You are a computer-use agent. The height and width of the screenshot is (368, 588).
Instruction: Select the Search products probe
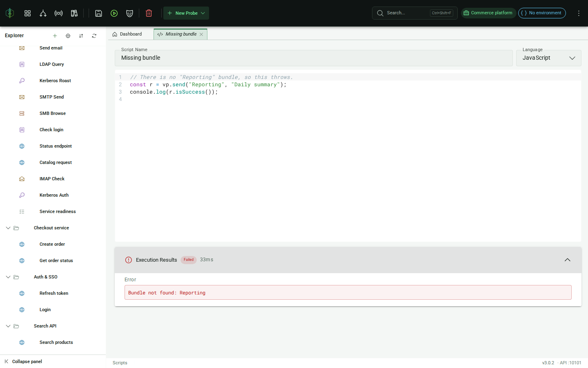(x=56, y=342)
